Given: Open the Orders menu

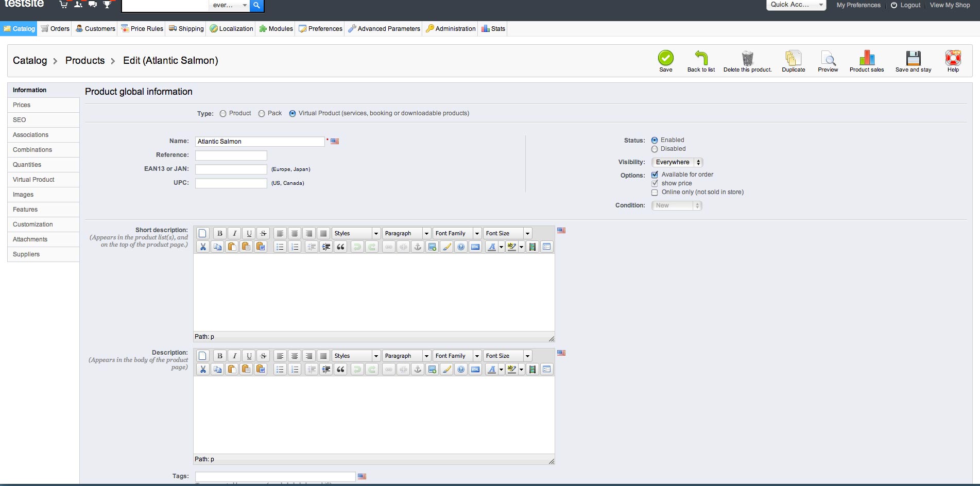Looking at the screenshot, I should coord(55,29).
